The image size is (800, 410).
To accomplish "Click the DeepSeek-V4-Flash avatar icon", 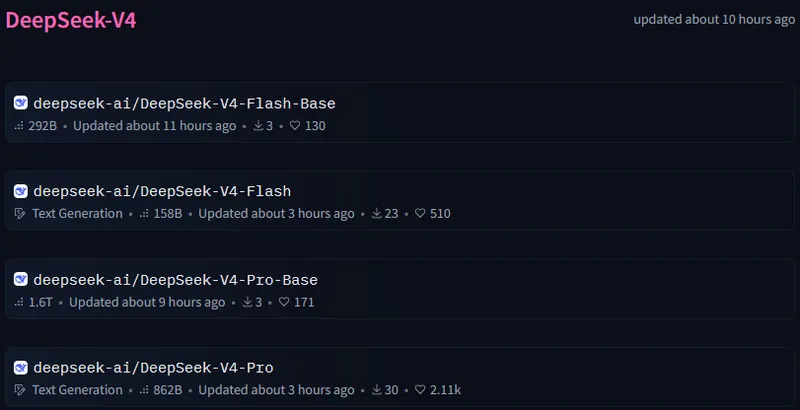I will pos(21,191).
